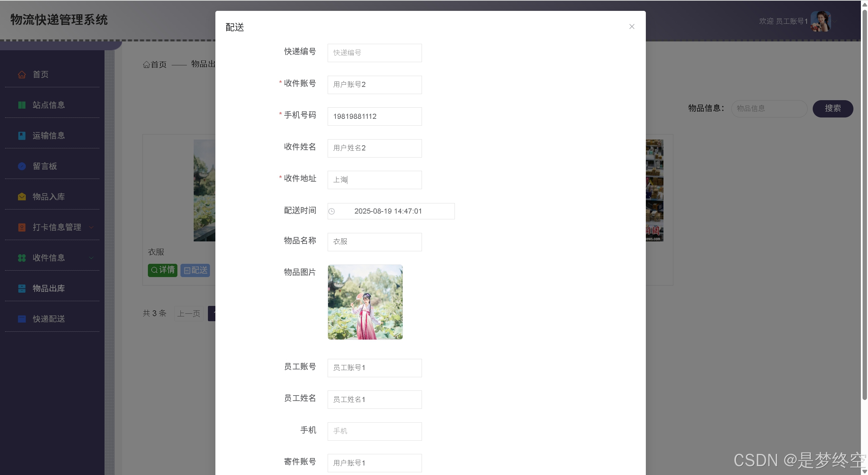
Task: Click the 搜索 search button
Action: (x=833, y=109)
